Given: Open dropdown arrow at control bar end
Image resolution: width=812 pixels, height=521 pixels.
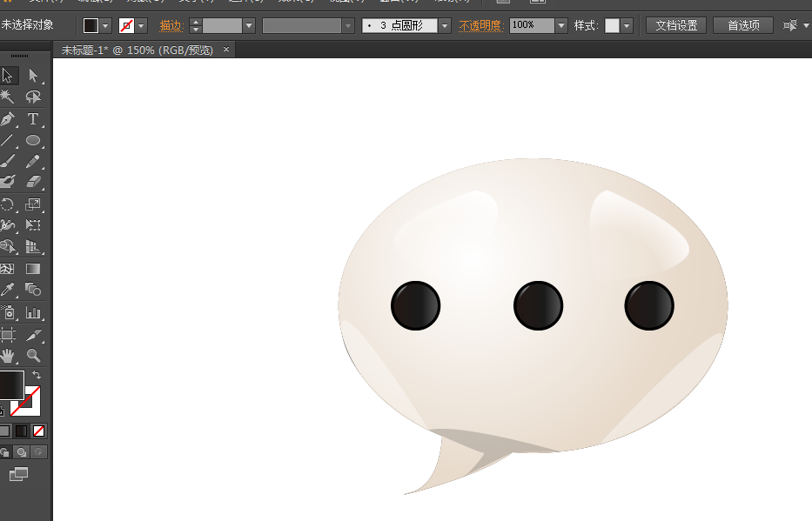Looking at the screenshot, I should point(806,25).
